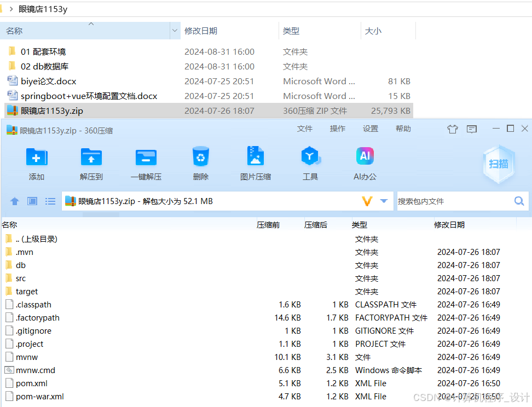Viewport: 532px width, 407px height.
Task: Click the 添加 (Add files) toolbar icon
Action: pos(36,162)
